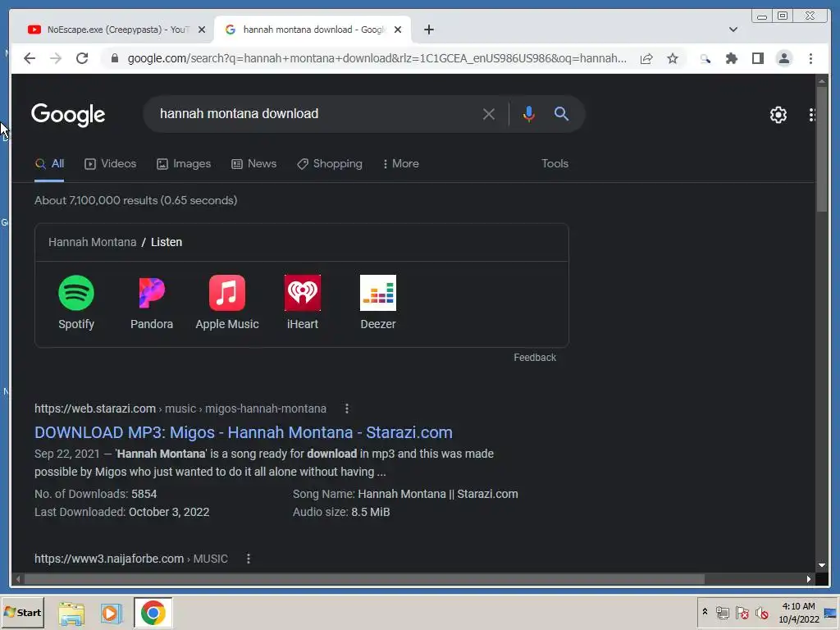This screenshot has width=840, height=630.
Task: Open the Extensions puzzle icon
Action: [731, 58]
